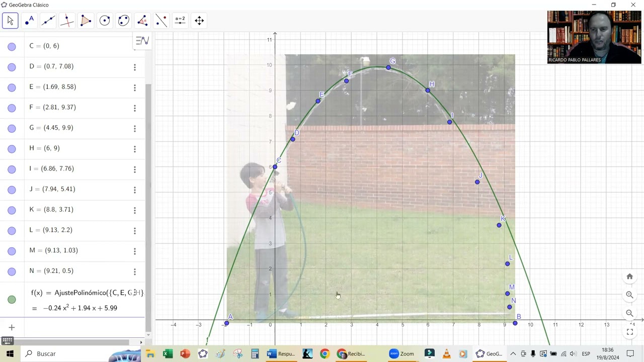Zoom in on the graphics view
644x362 pixels.
click(x=629, y=295)
